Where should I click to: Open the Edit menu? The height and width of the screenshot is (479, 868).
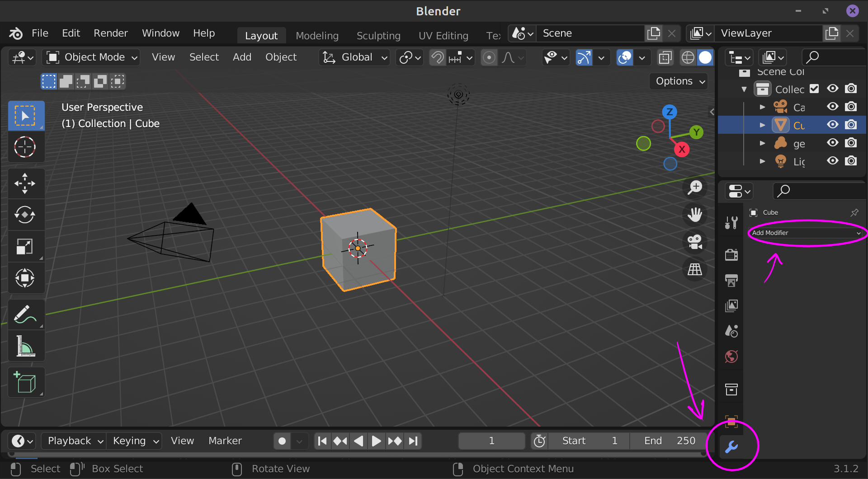point(71,33)
